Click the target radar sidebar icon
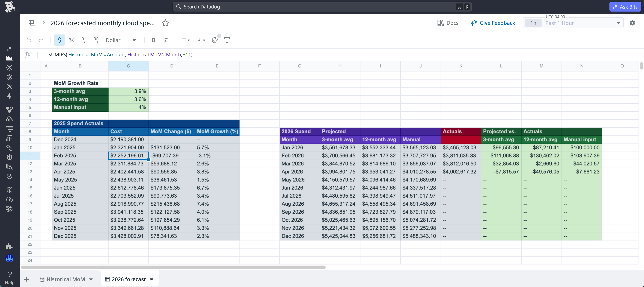The width and height of the screenshot is (644, 287). click(x=10, y=68)
